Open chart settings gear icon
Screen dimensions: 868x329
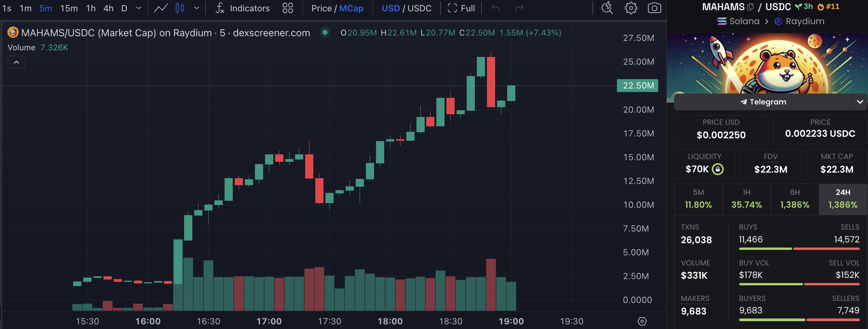tap(631, 8)
